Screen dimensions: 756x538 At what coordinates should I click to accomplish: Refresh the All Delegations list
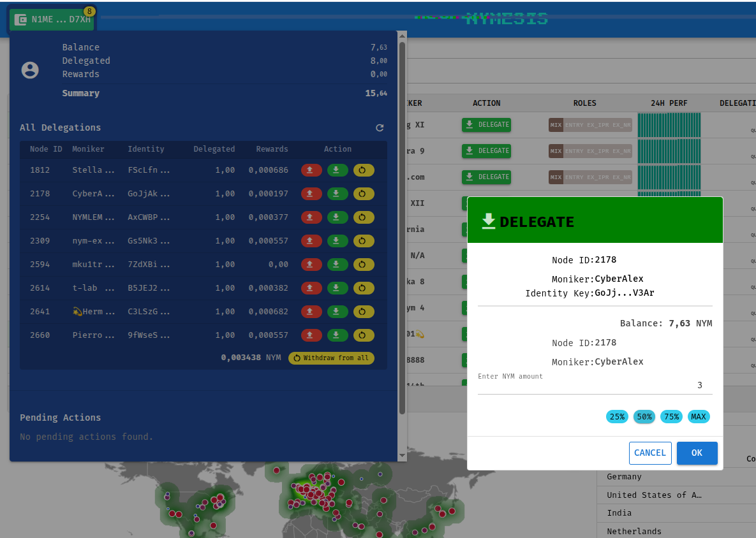[x=380, y=128]
